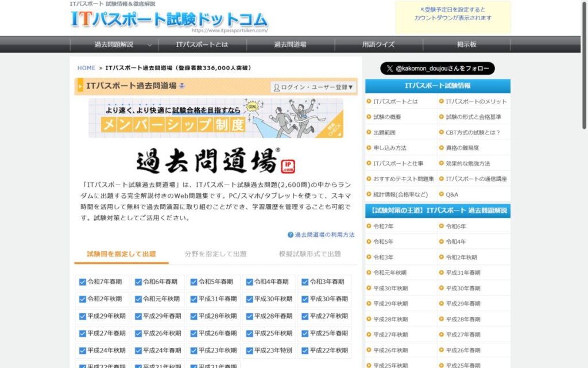This screenshot has width=588, height=368.
Task: Open 掲示板 from the navigation bar
Action: click(466, 45)
